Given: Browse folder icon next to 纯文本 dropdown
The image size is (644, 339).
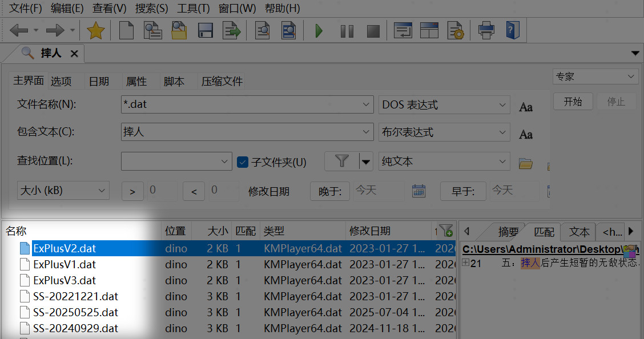Looking at the screenshot, I should coord(525,164).
